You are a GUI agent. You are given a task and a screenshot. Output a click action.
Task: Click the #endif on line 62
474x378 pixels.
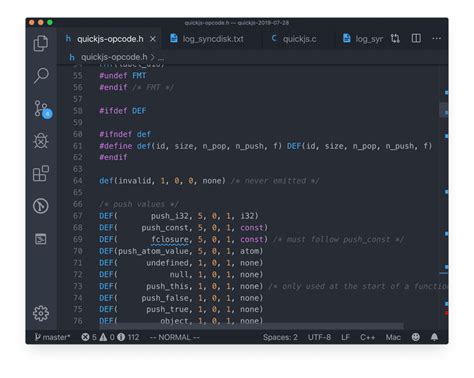point(113,157)
